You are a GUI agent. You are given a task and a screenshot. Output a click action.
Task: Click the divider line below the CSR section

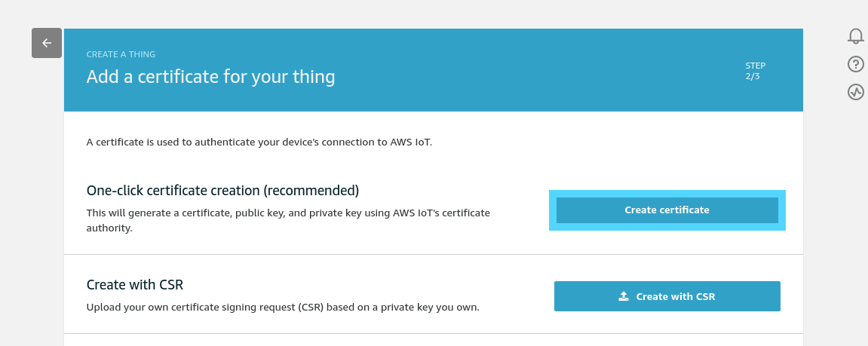coord(433,333)
